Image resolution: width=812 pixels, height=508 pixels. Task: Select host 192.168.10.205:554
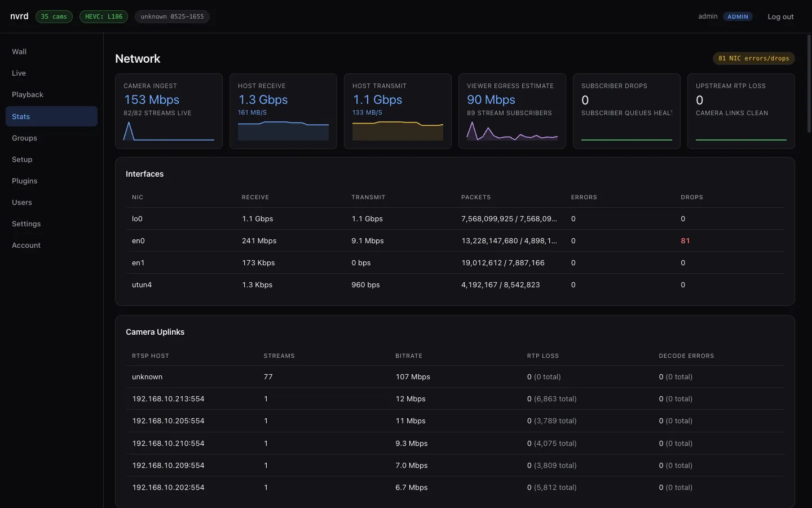pyautogui.click(x=168, y=421)
